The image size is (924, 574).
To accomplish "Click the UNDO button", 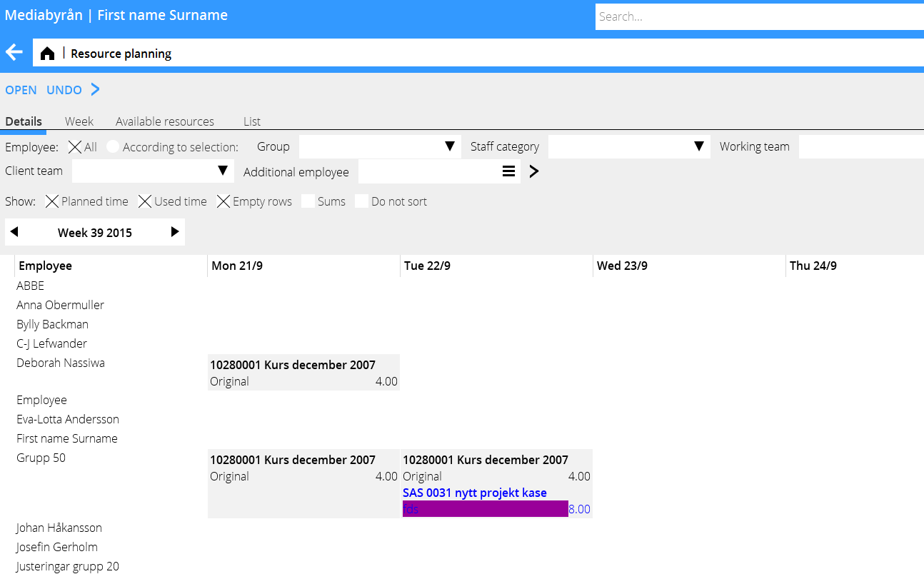I will [64, 90].
